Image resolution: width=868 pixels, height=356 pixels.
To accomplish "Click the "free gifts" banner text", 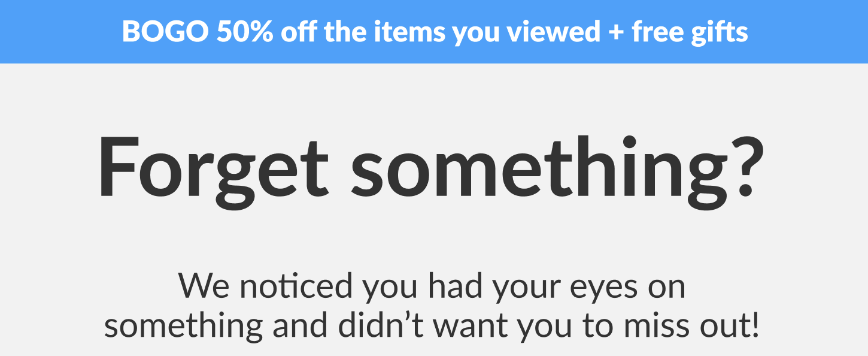I will tap(690, 32).
